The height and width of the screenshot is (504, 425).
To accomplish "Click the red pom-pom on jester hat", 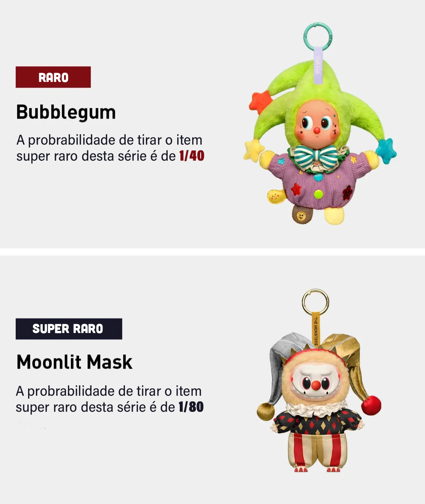I will pyautogui.click(x=371, y=405).
